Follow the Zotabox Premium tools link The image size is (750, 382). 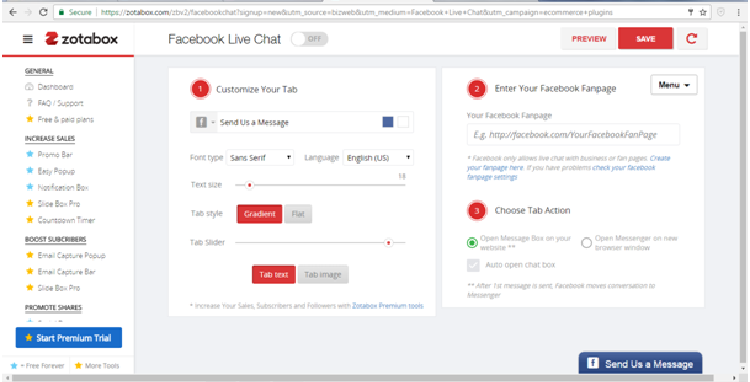[388, 306]
